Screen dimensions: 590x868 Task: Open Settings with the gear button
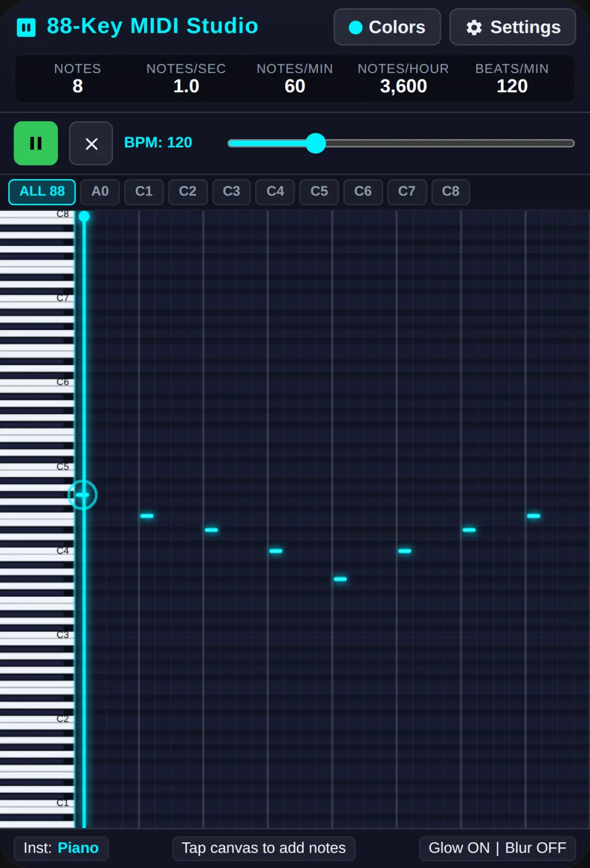[512, 27]
